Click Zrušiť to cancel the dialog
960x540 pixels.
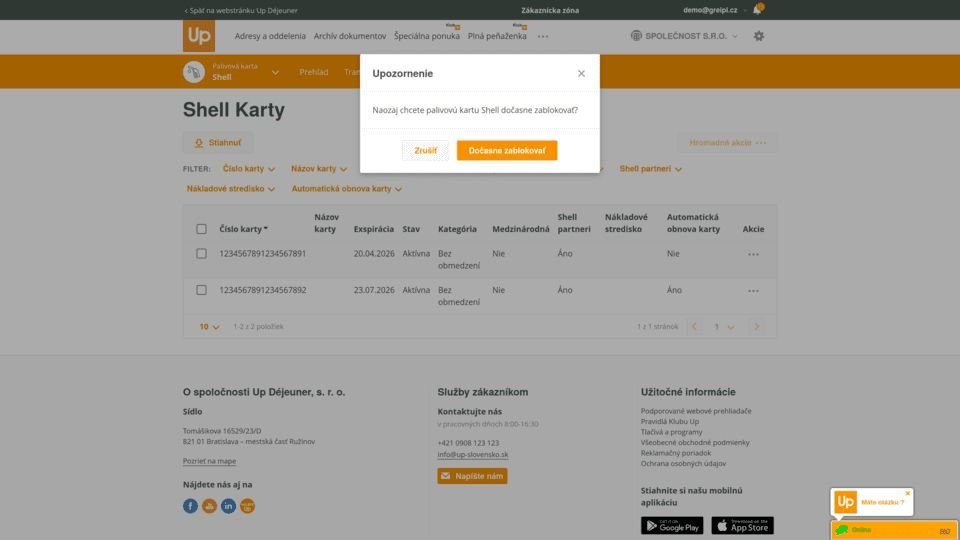click(425, 151)
